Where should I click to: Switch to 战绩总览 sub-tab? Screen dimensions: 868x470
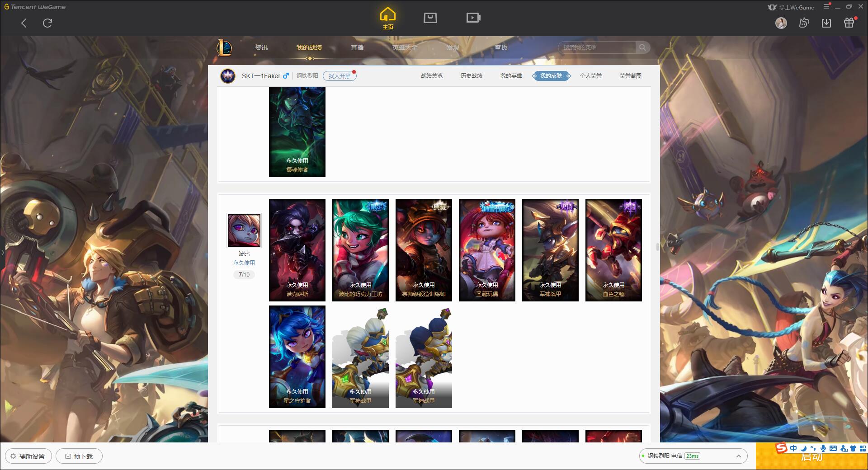[x=432, y=76]
